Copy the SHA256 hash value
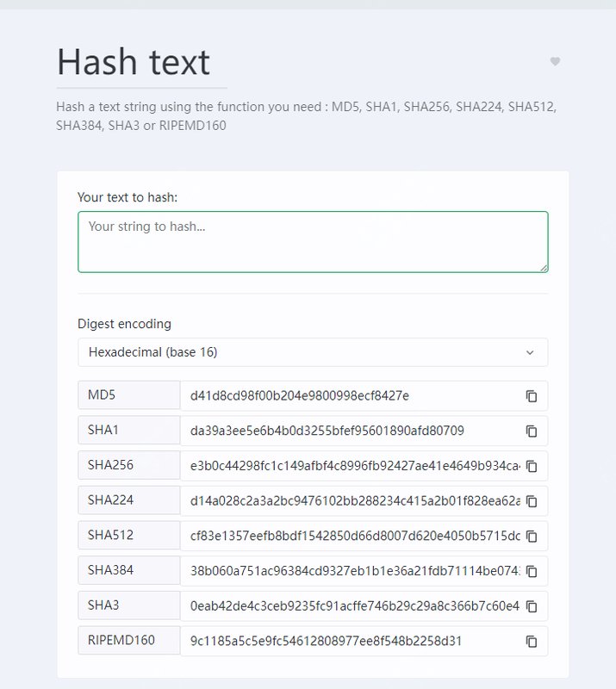This screenshot has height=689, width=616. (532, 466)
